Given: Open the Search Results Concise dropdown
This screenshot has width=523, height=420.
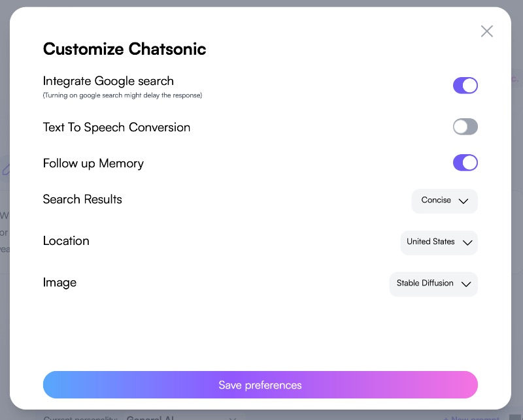Looking at the screenshot, I should click(x=445, y=201).
